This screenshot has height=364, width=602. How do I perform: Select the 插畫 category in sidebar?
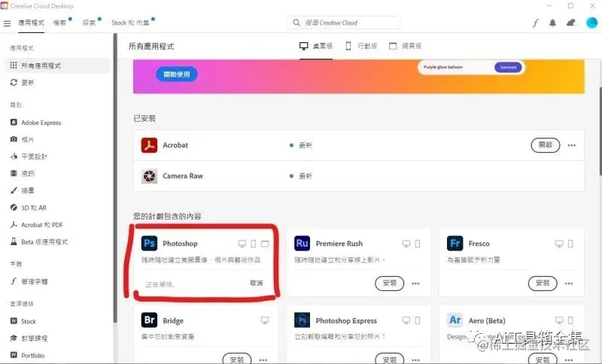(23, 190)
